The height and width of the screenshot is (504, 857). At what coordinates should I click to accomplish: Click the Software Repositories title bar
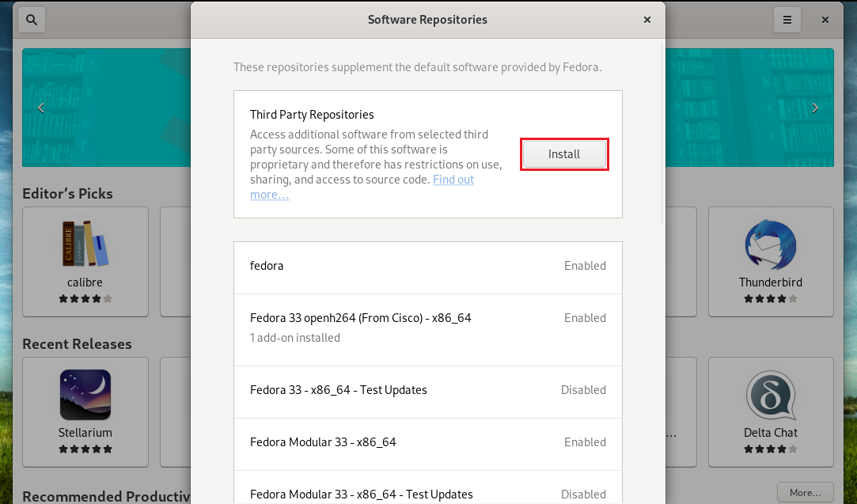point(427,20)
